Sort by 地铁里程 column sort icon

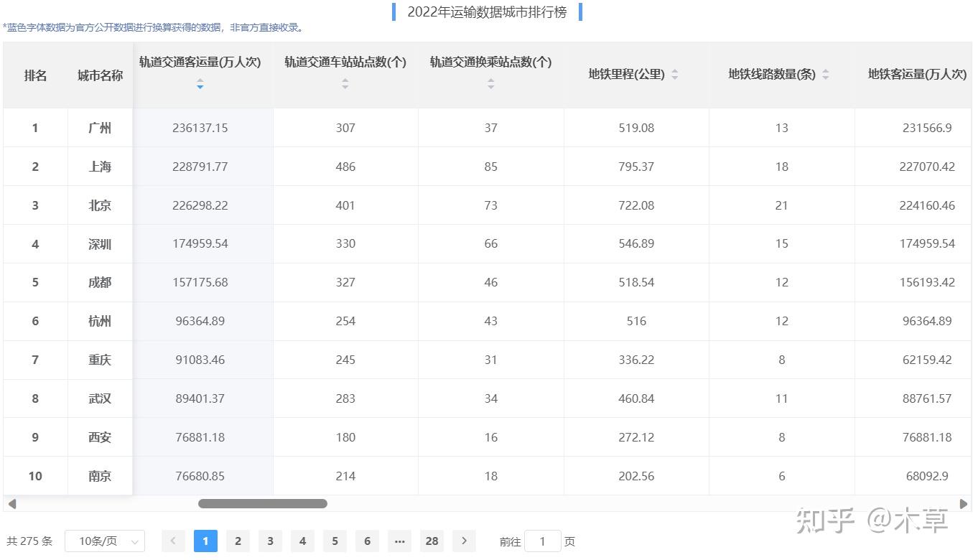675,74
